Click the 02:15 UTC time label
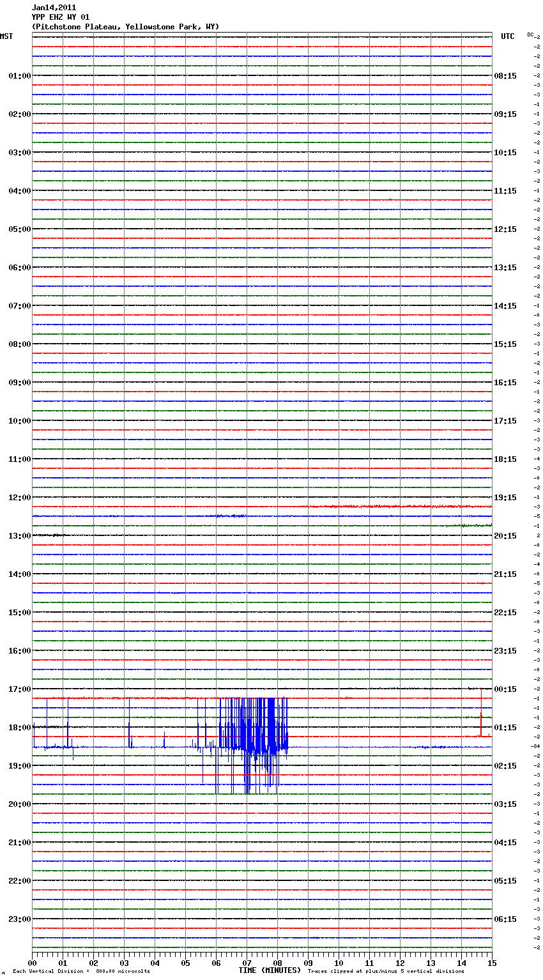 click(505, 766)
